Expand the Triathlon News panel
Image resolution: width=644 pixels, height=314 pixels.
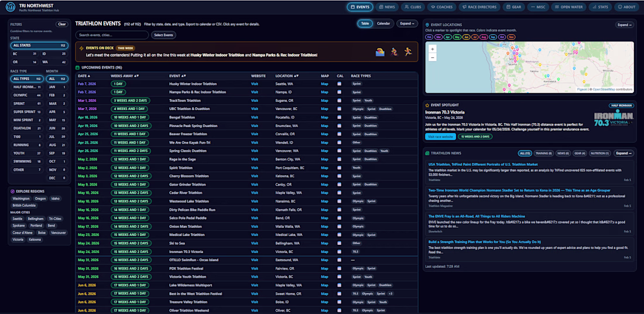coord(624,153)
